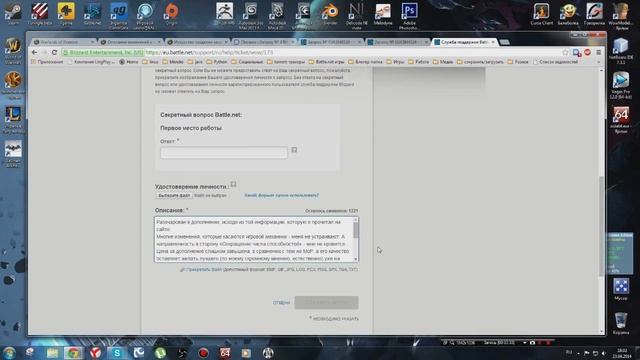Click the taskbar volume icon
The width and height of the screenshot is (640, 360).
(604, 353)
